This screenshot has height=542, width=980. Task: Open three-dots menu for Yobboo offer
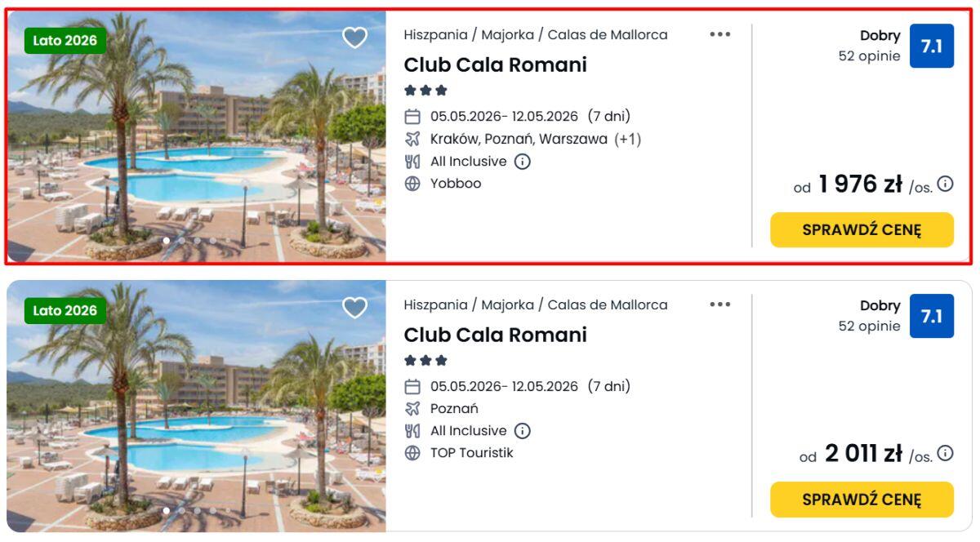[x=719, y=34]
